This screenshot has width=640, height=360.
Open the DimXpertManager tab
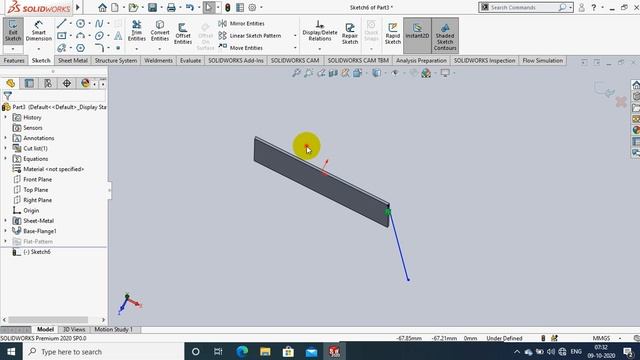coord(67,83)
